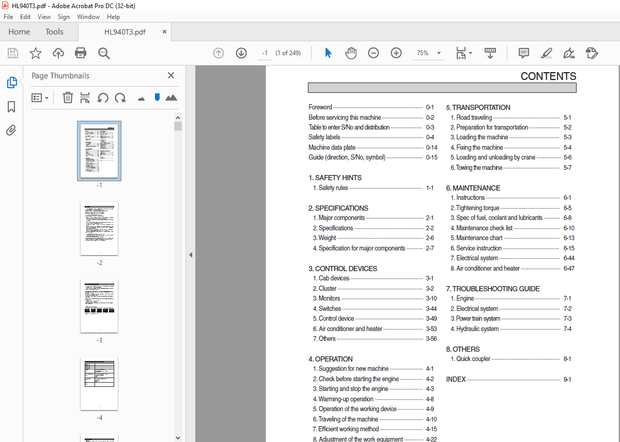Add a comment with speech bubble icon
The image size is (620, 442).
[x=524, y=53]
